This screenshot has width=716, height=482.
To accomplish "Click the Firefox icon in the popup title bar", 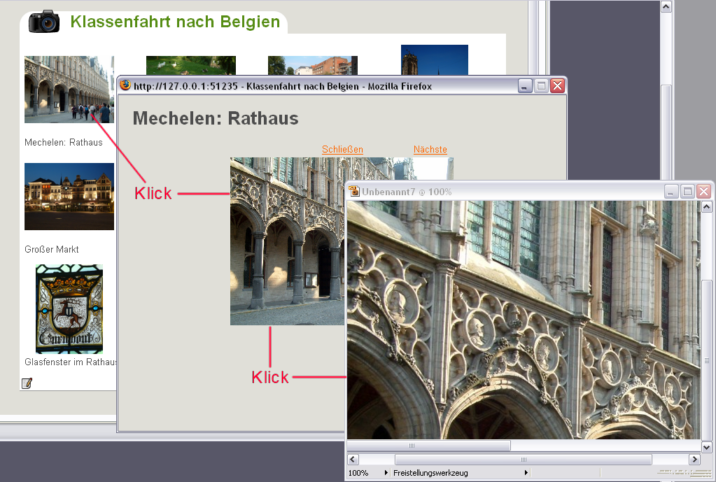I will pyautogui.click(x=125, y=85).
